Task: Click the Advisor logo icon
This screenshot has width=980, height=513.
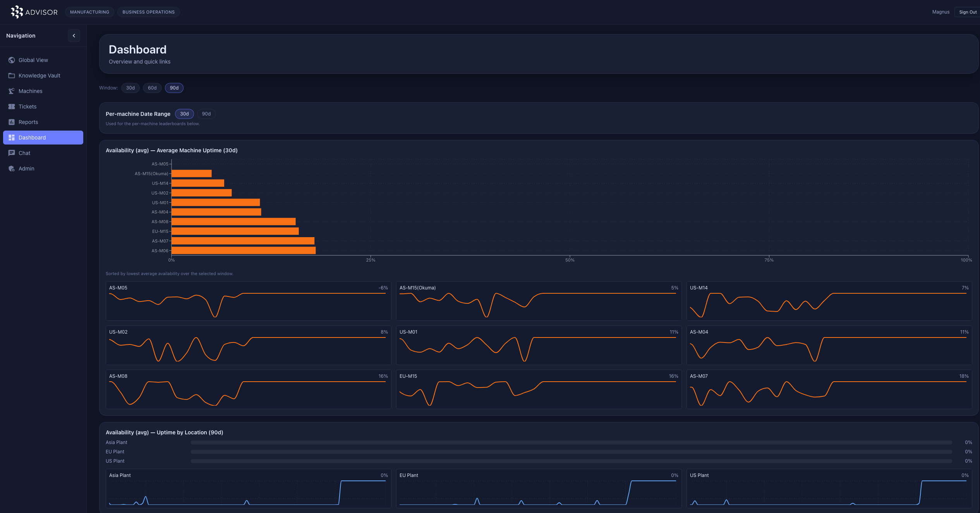Action: [17, 12]
